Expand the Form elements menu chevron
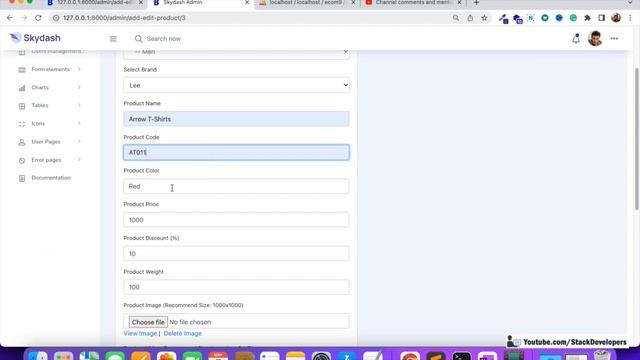Image resolution: width=640 pixels, height=360 pixels. click(x=79, y=69)
